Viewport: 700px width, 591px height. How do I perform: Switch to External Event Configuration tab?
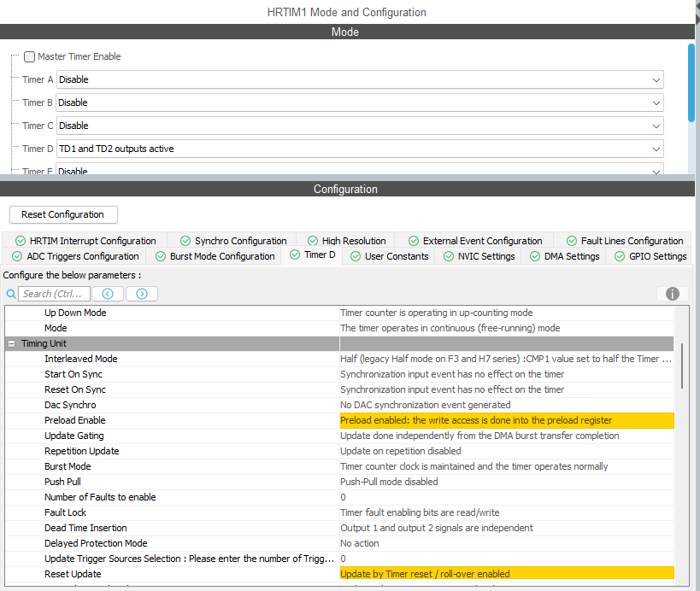pos(475,241)
